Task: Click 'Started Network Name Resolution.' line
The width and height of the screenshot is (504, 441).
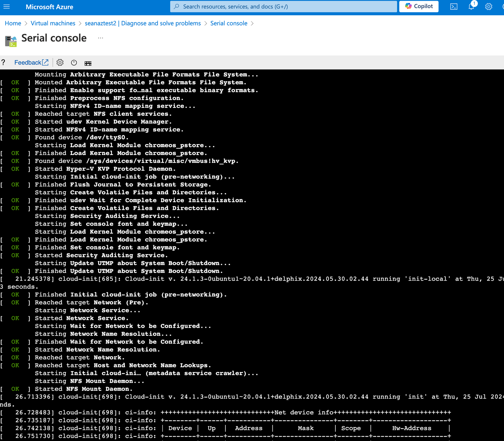Action: (98, 350)
